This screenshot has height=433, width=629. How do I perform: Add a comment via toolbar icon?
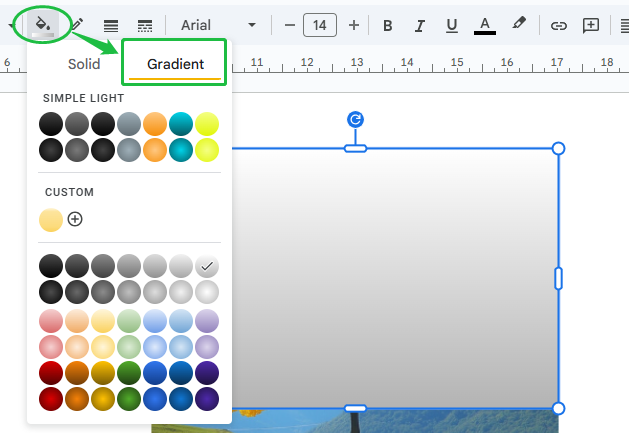click(591, 26)
